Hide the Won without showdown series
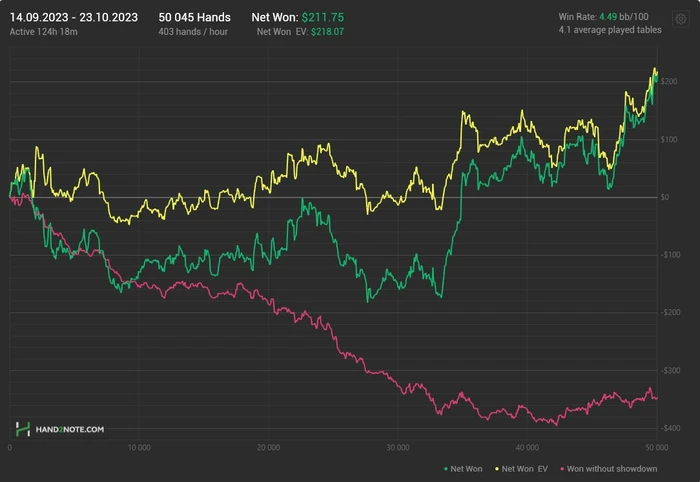 (614, 468)
